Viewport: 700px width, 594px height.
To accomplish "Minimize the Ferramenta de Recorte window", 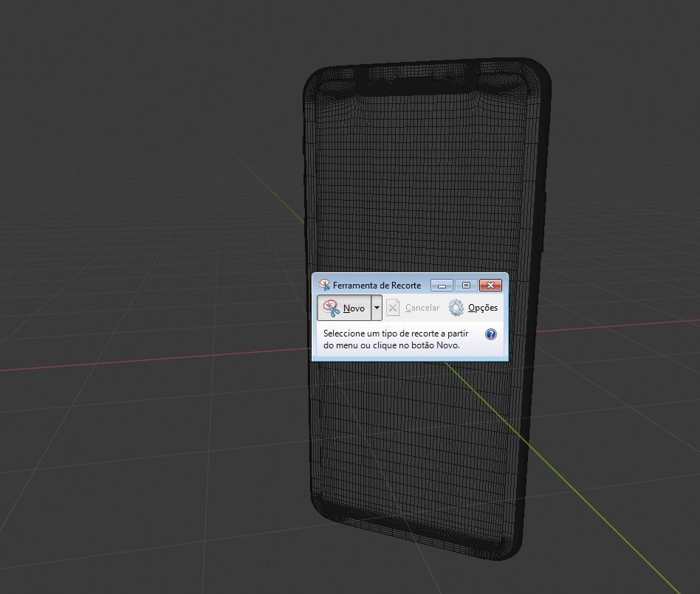I will pyautogui.click(x=442, y=285).
